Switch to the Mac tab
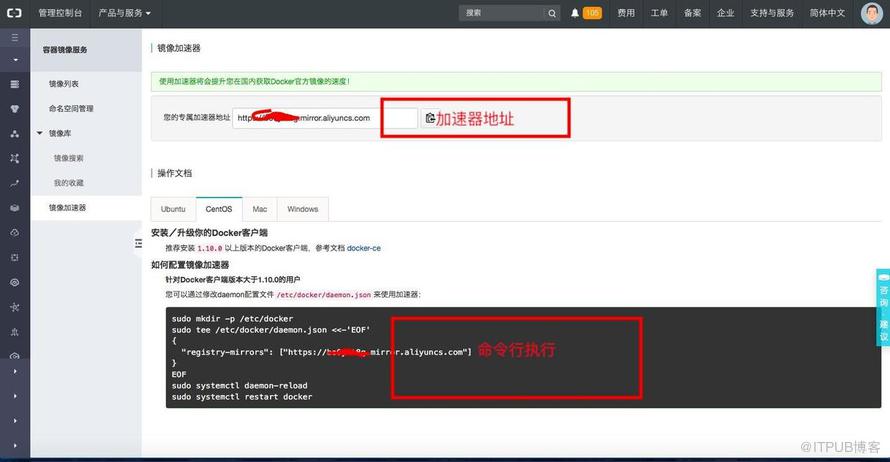Screen dimensions: 890x462 [260, 209]
